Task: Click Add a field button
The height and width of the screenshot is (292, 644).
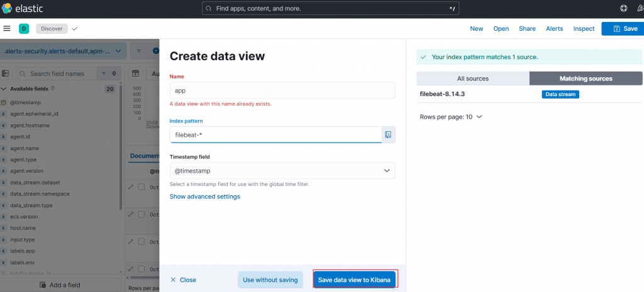Action: (x=61, y=285)
